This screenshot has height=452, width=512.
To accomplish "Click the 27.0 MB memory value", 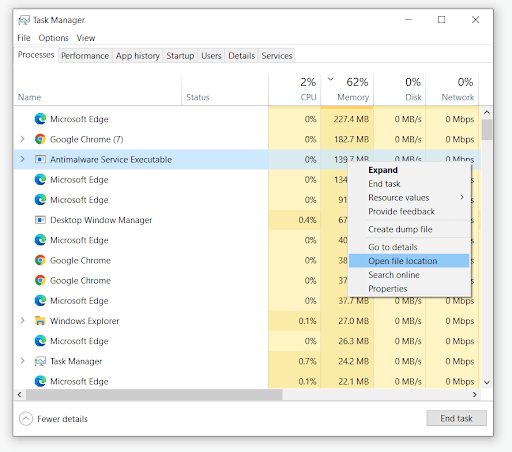I will (353, 321).
